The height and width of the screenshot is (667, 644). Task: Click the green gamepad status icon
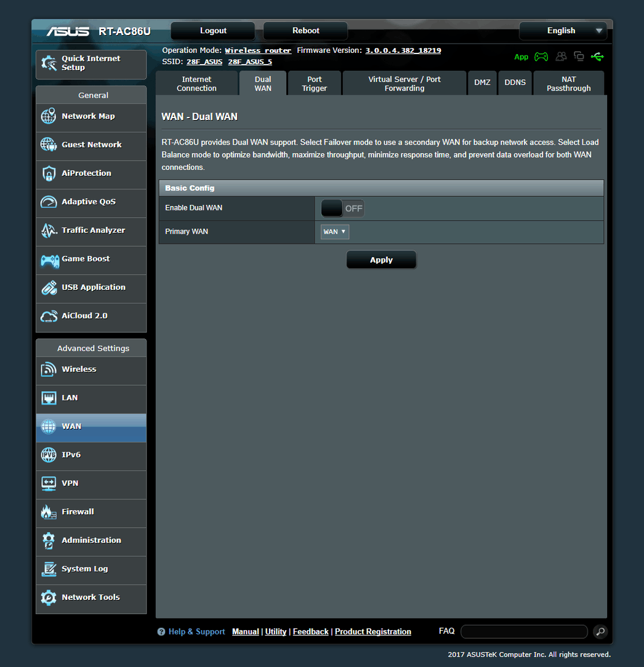click(541, 57)
